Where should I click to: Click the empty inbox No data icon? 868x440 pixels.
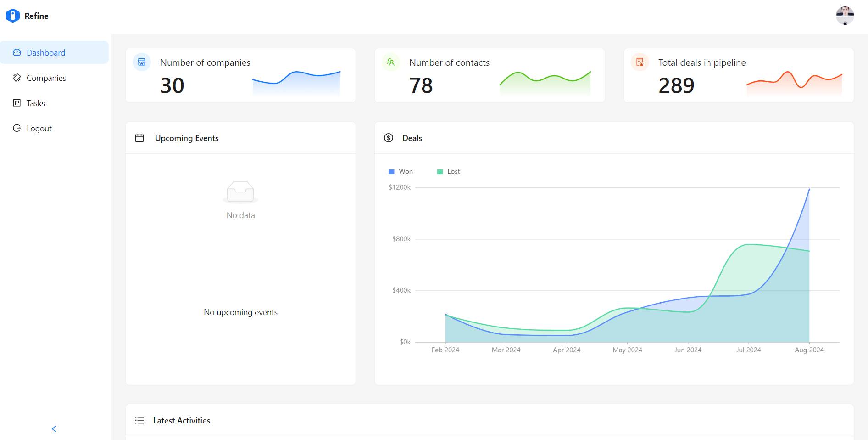[x=240, y=192]
